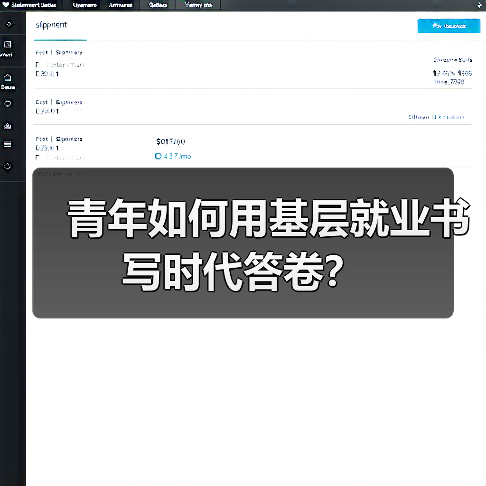Viewport: 486px width, 486px height.
Task: Tick the checkbox under the $017/00 entry's date
Action: [38, 157]
